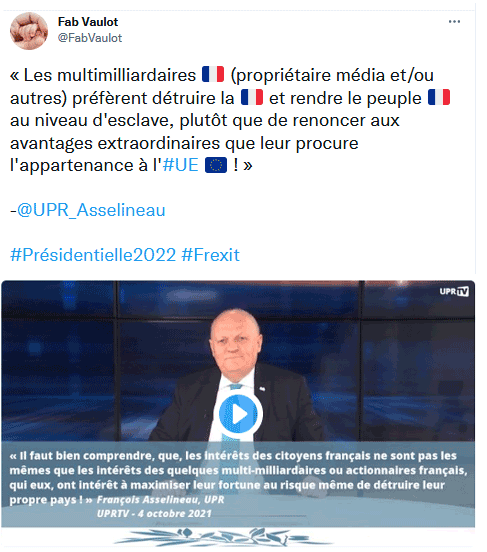Open the @FabVaulot handle
The image size is (487, 552).
[x=90, y=38]
